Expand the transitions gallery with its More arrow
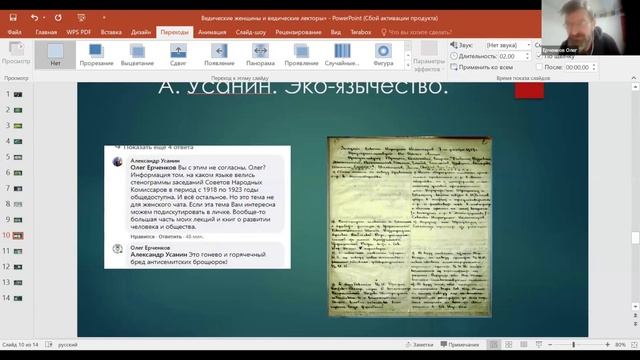This screenshot has height=360, width=640. (408, 65)
